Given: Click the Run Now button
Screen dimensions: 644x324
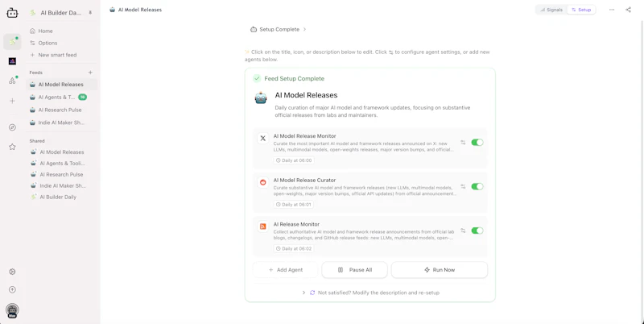Looking at the screenshot, I should pos(440,270).
